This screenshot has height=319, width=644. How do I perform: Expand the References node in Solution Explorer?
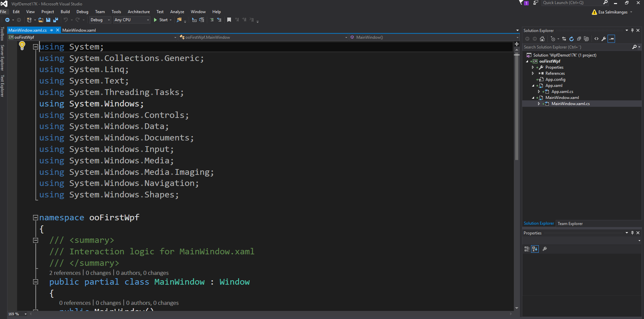[x=533, y=73]
